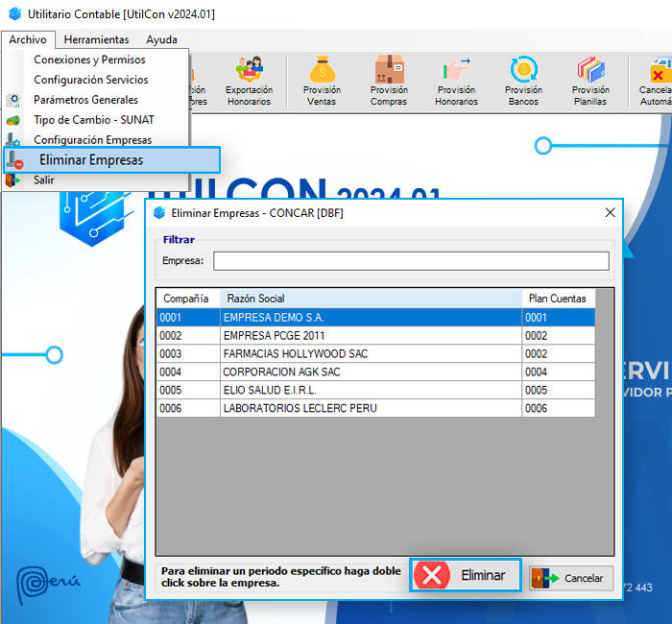Viewport: 672px width, 624px height.
Task: Close the Eliminar Empresas dialog
Action: click(x=611, y=212)
